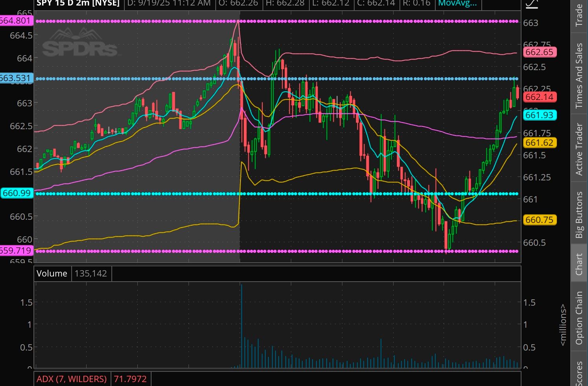This screenshot has width=588, height=386.
Task: Click the ADX value 71.7972
Action: tap(130, 379)
